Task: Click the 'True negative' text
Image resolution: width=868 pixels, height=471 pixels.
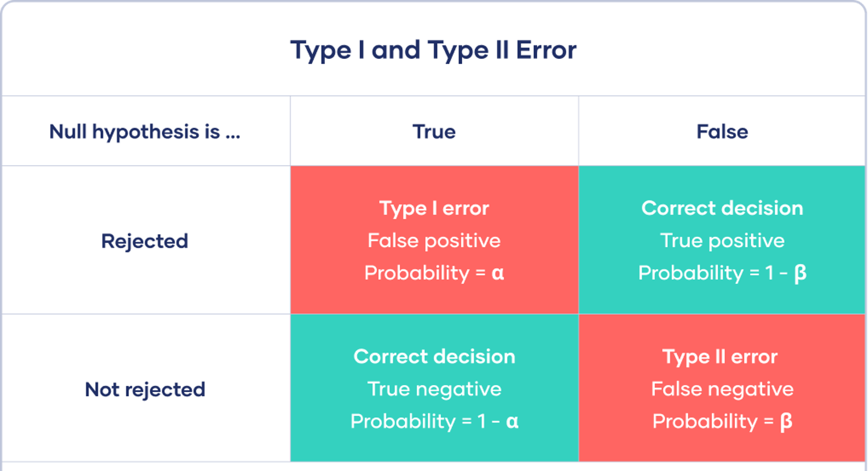Action: (434, 389)
